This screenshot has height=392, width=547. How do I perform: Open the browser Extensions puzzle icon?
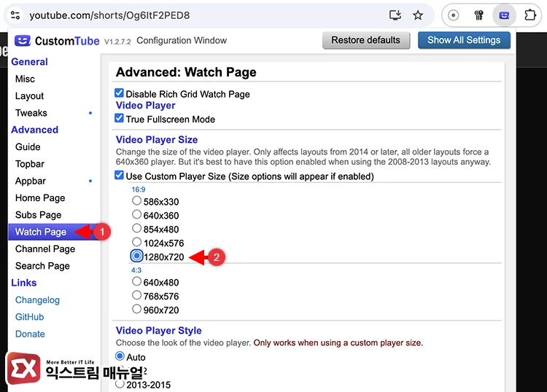[530, 15]
